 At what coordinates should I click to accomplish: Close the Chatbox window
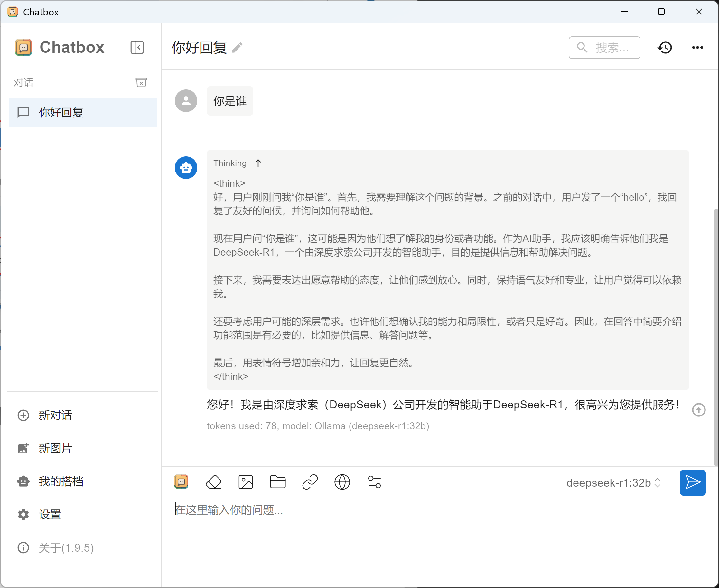click(699, 12)
